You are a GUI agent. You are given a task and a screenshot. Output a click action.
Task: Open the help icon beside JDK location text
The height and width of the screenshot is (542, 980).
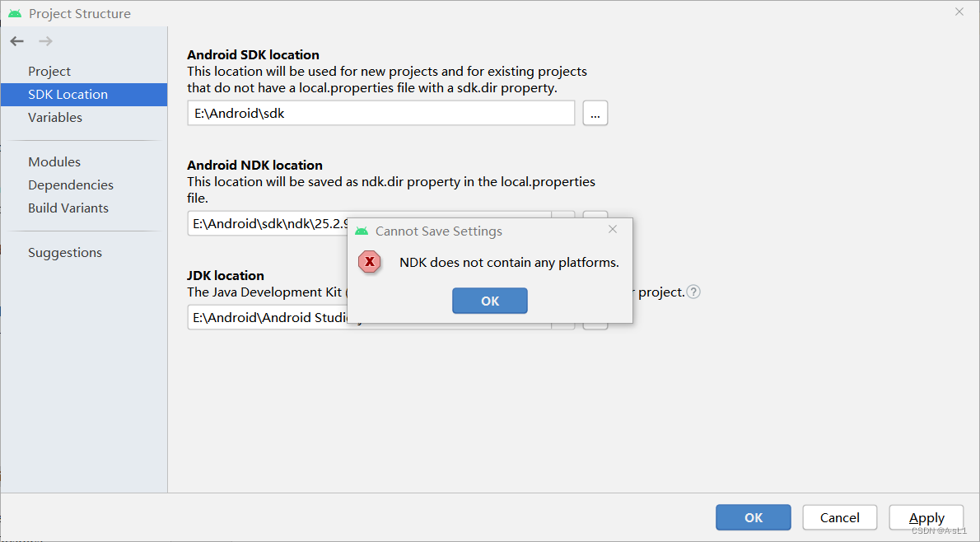click(x=693, y=292)
